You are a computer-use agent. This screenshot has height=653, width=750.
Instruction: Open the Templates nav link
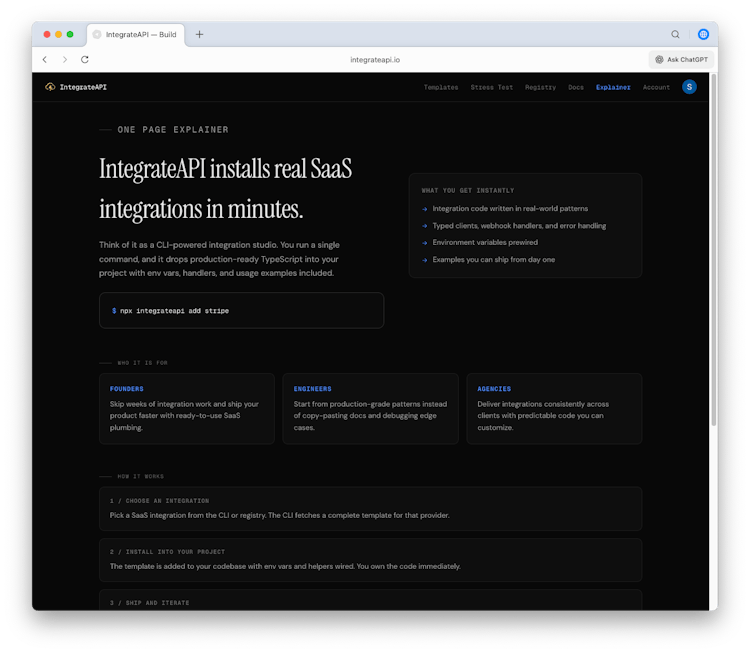[441, 87]
